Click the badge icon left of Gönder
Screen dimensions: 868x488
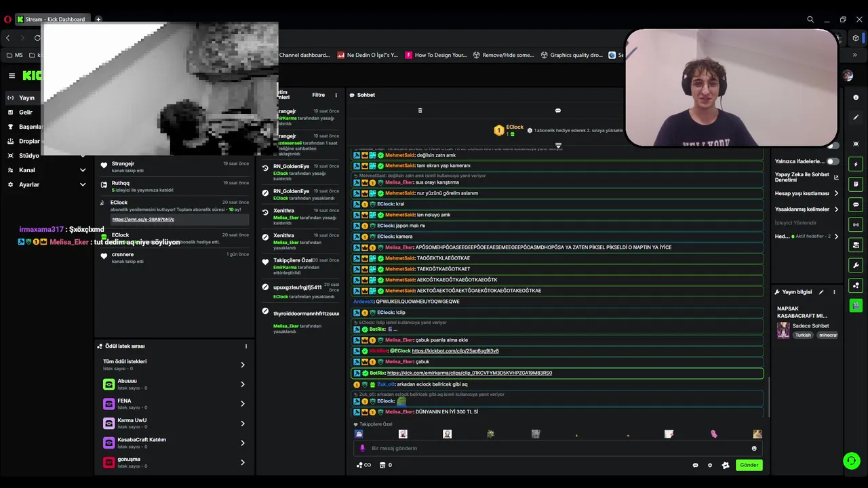click(726, 465)
